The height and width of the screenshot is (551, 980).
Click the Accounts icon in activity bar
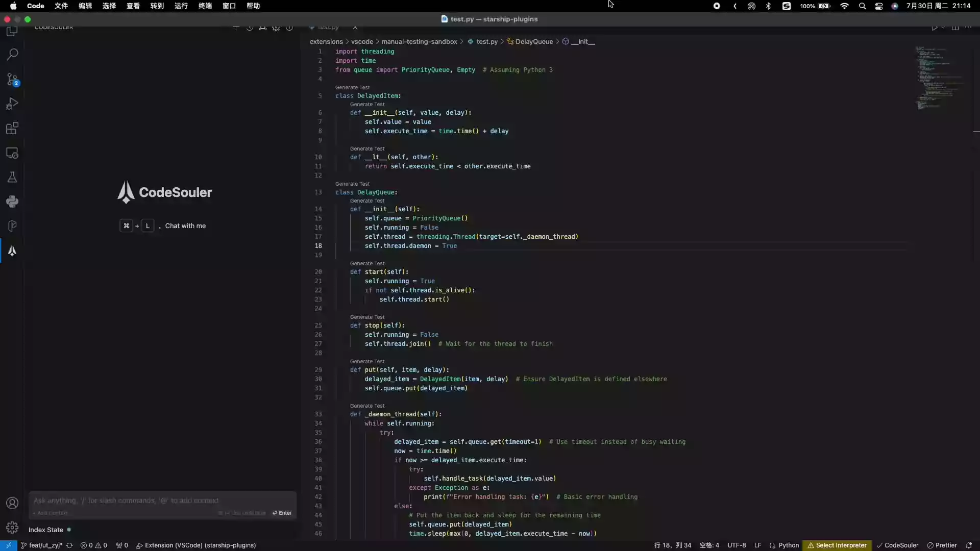(12, 503)
